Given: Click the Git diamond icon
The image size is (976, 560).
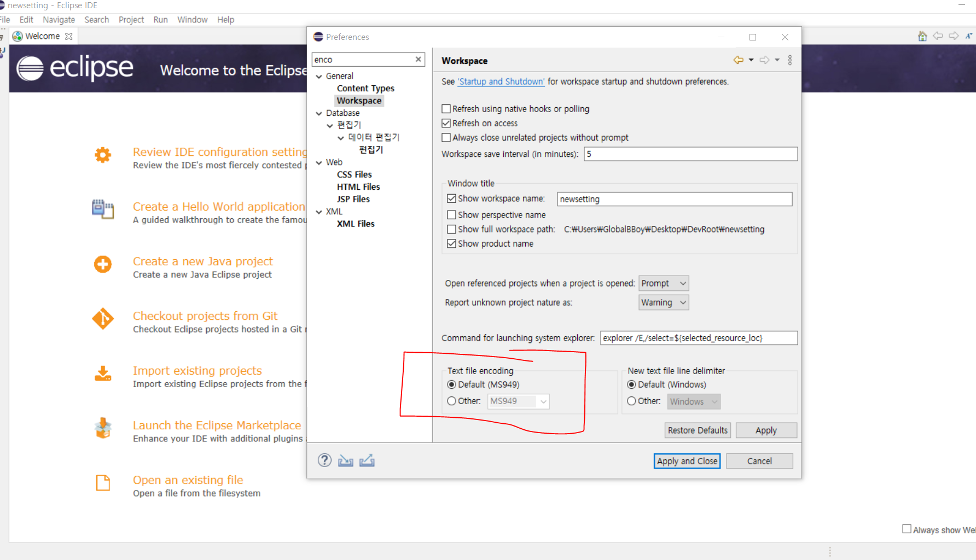Looking at the screenshot, I should tap(103, 319).
